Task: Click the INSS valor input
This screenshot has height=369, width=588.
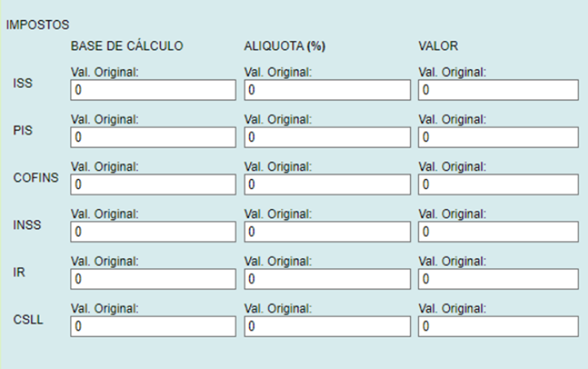Action: pyautogui.click(x=498, y=233)
